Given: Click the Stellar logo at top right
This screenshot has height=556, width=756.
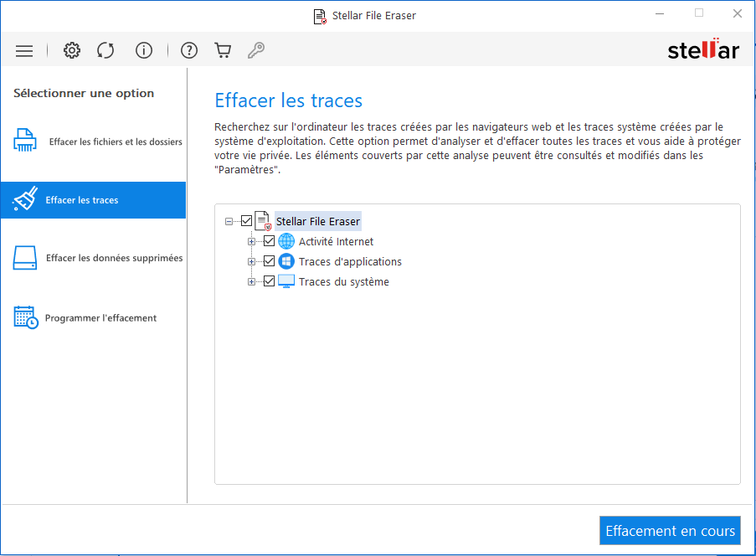Looking at the screenshot, I should coord(703,49).
